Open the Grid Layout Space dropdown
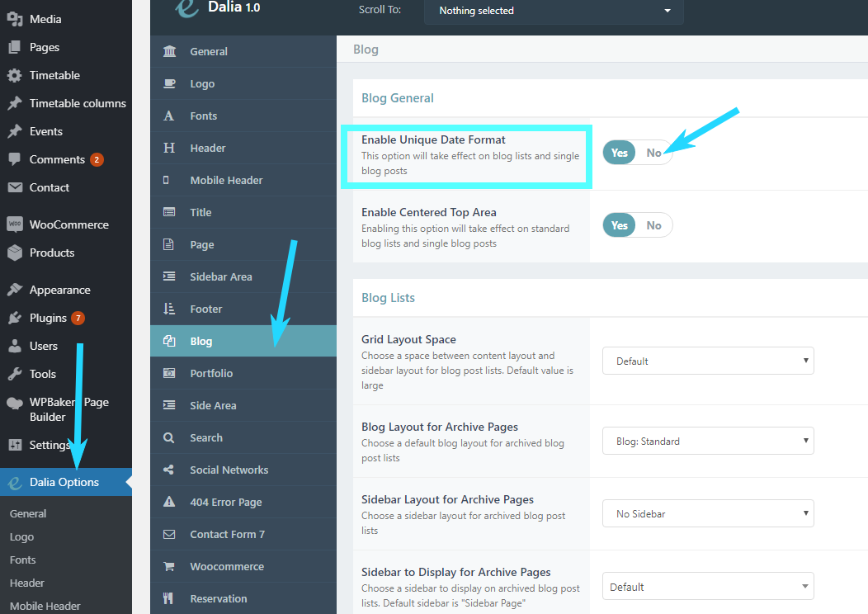The image size is (868, 614). coord(708,361)
